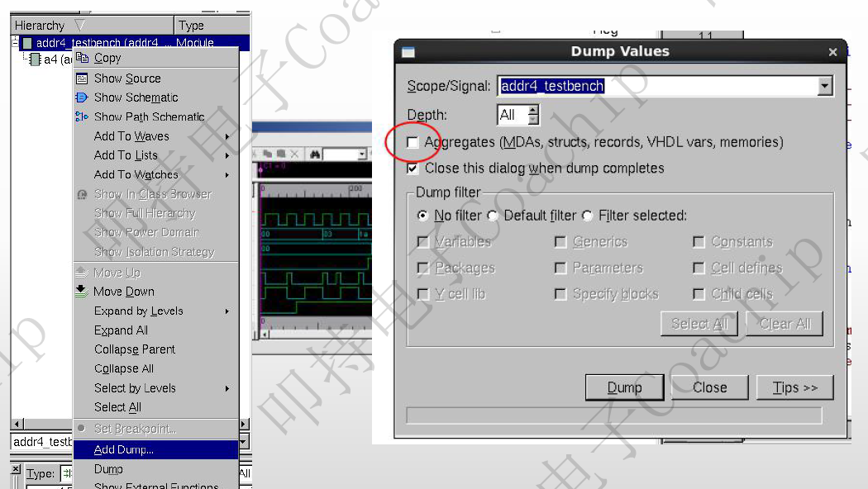The height and width of the screenshot is (489, 868).
Task: Toggle the Generics filter checkbox
Action: point(560,242)
